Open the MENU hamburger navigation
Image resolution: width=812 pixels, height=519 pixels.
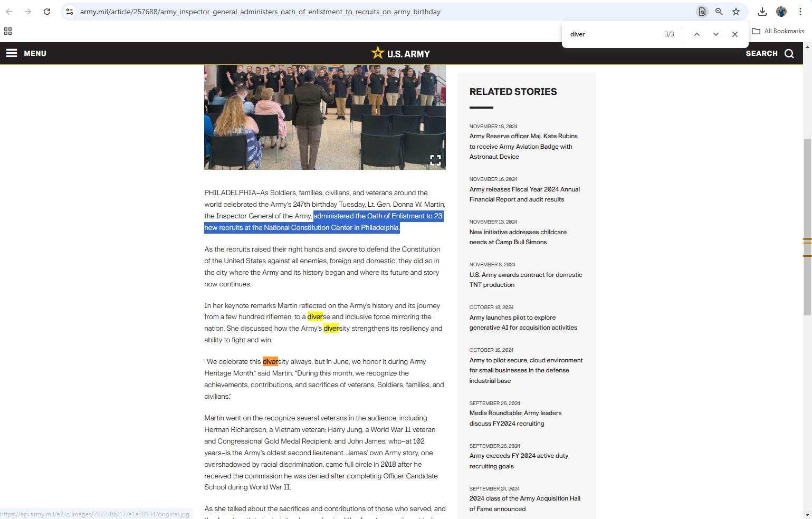click(x=26, y=53)
